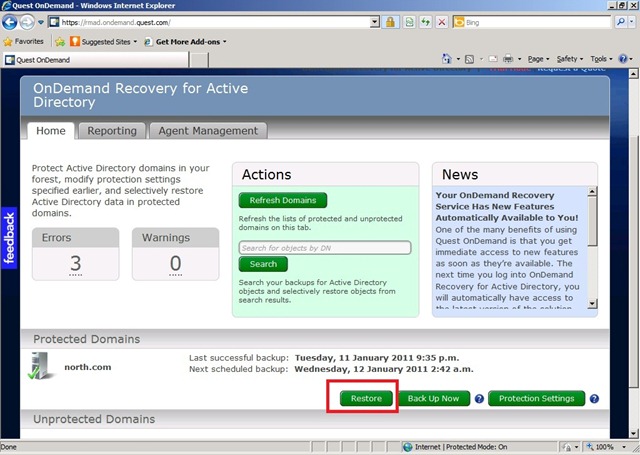Click the Unprotected Domains section header

[x=315, y=419]
